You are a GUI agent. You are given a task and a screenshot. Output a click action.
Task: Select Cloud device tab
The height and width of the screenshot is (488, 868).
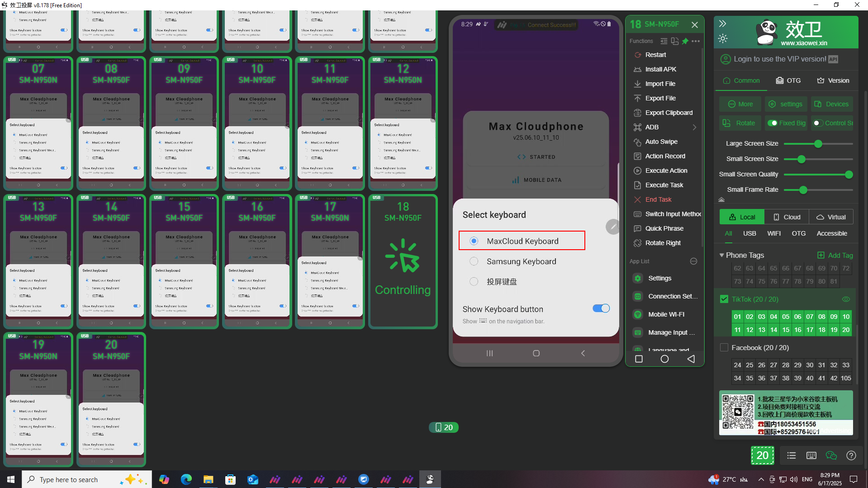[787, 217]
